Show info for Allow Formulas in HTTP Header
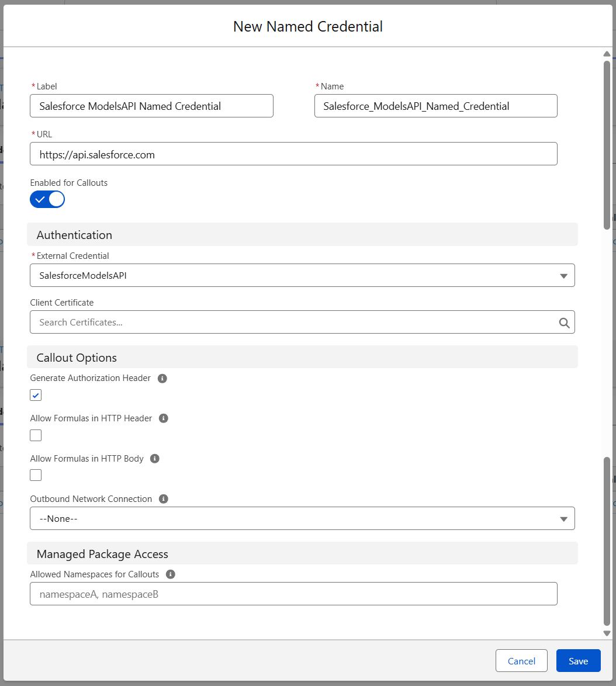616x686 pixels. tap(164, 418)
